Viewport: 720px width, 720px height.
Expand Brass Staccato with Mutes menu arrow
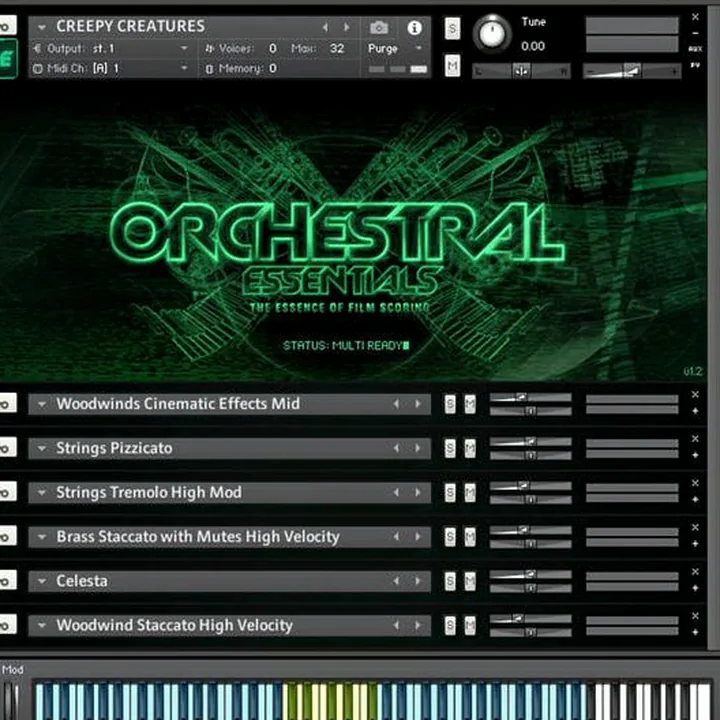pos(42,536)
